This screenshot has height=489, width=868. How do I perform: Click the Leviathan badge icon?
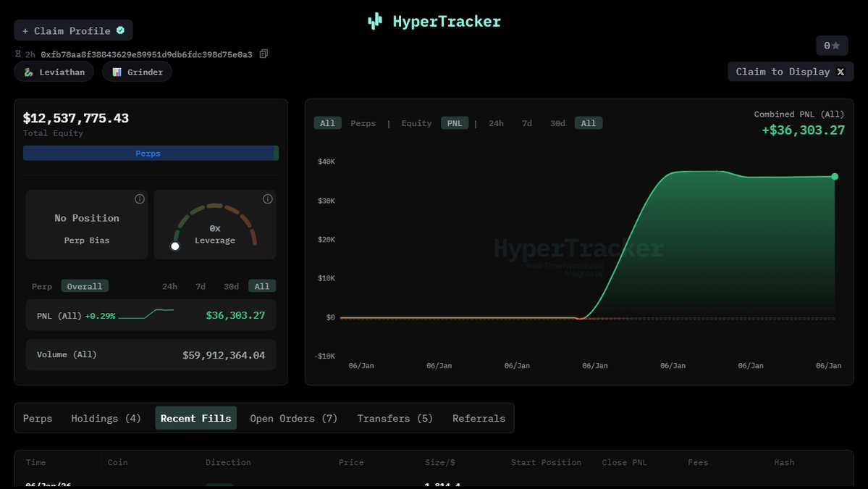(28, 72)
